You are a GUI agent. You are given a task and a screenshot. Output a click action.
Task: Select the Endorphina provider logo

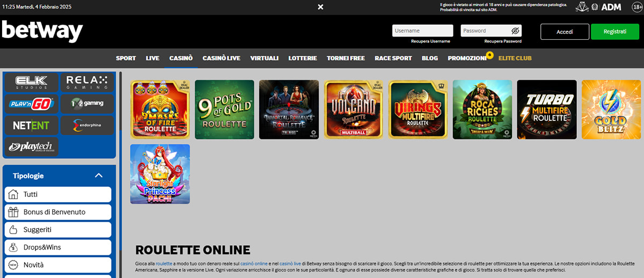pyautogui.click(x=87, y=125)
